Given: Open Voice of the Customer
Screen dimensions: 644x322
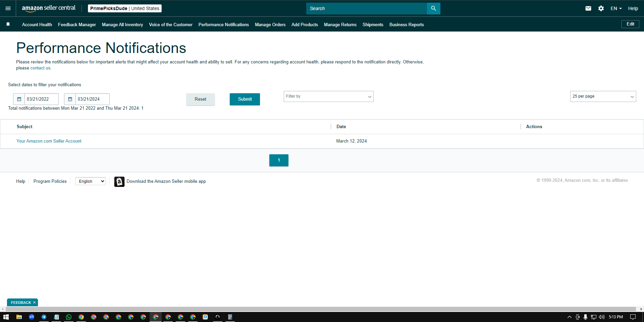Looking at the screenshot, I should 171,24.
